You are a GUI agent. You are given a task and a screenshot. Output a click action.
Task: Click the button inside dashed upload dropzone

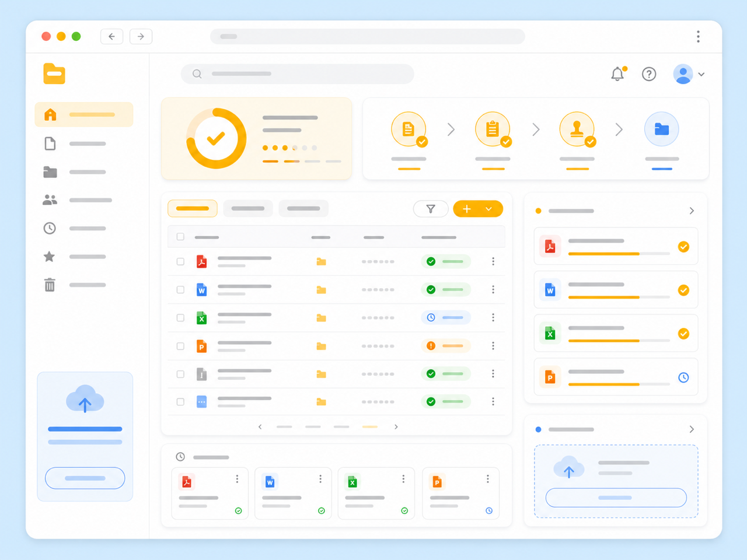click(x=616, y=498)
